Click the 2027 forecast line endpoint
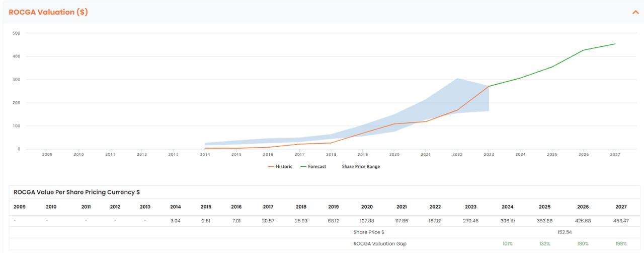The image size is (644, 253). tap(615, 44)
